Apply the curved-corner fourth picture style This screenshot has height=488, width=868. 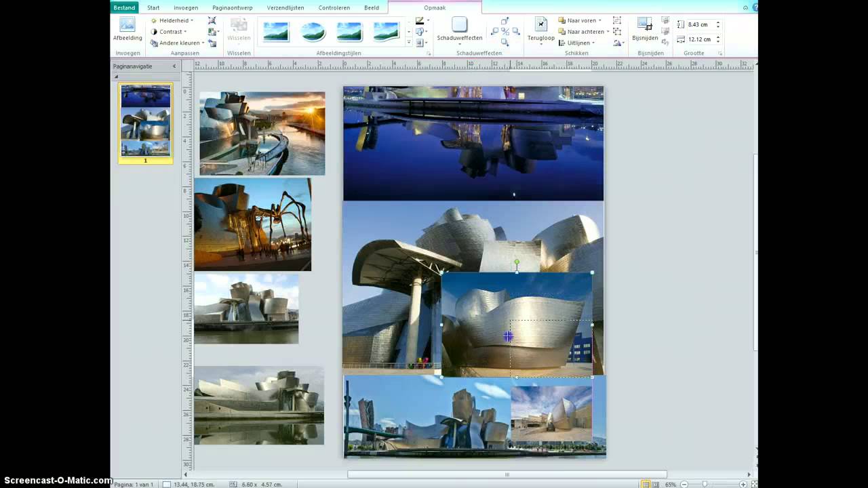[386, 31]
